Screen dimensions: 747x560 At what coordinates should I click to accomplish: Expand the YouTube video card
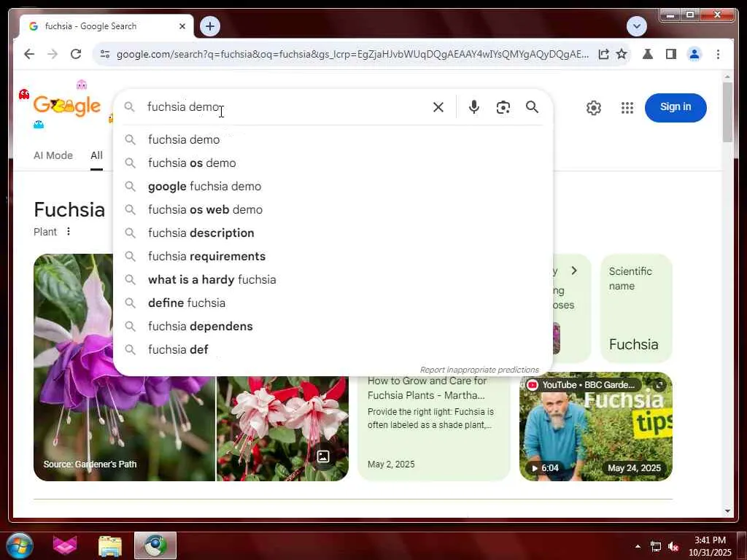[659, 385]
